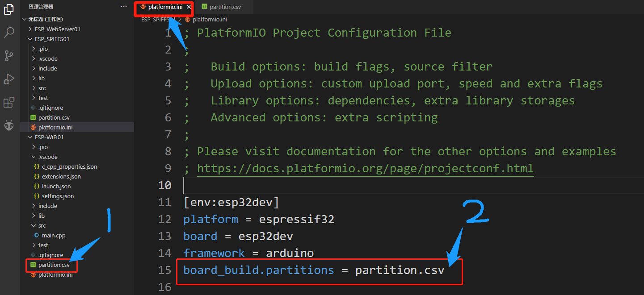Open Run and Debug view in activity bar
The image size is (644, 295).
coord(9,79)
